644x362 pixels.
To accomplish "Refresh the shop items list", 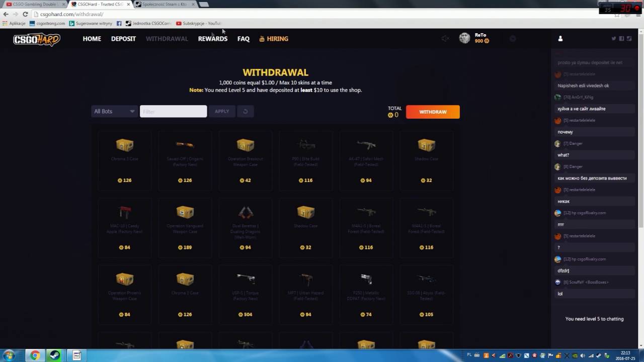I will 246,111.
